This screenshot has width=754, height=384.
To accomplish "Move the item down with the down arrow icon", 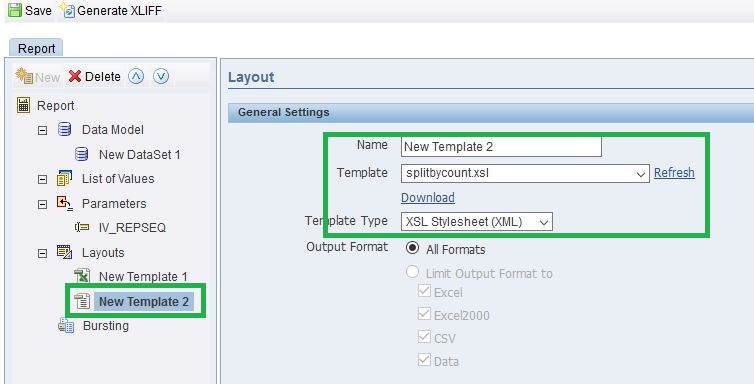I will [x=161, y=76].
